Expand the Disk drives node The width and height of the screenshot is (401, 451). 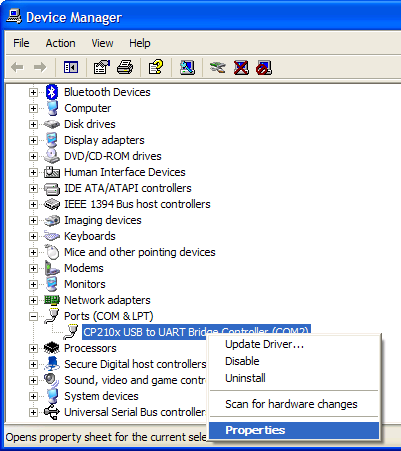pos(33,124)
